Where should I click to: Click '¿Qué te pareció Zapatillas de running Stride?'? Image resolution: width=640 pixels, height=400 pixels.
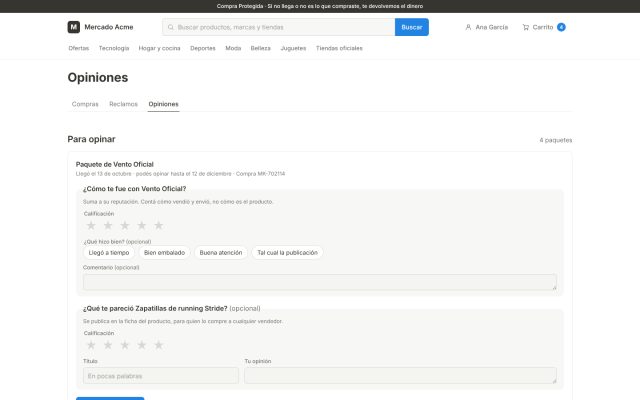(x=155, y=309)
